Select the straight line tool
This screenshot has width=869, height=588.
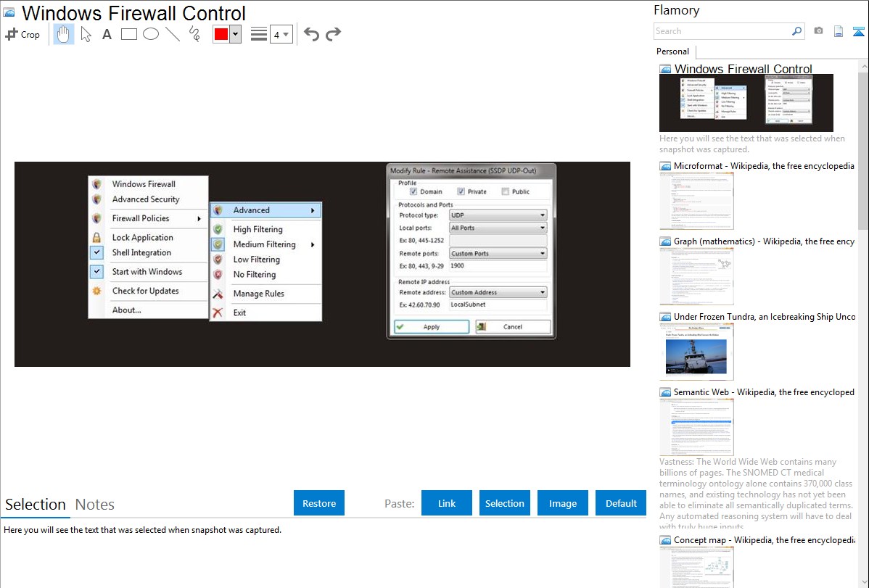point(173,34)
